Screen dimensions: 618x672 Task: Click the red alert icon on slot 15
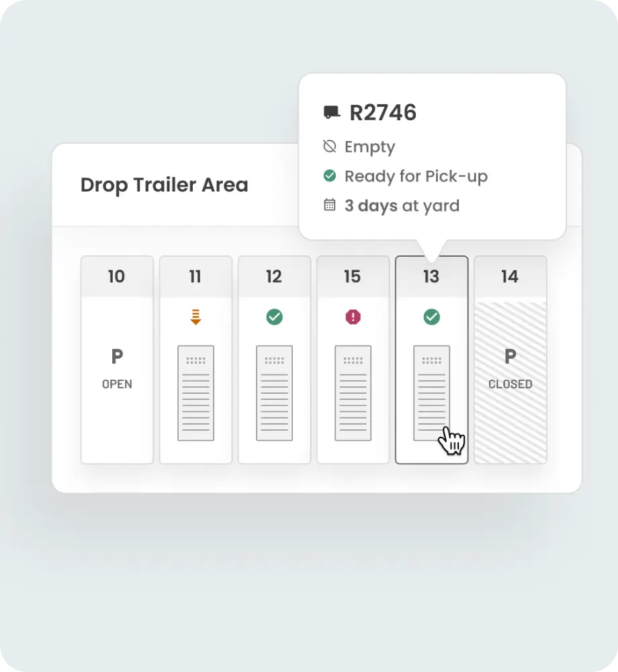352,316
